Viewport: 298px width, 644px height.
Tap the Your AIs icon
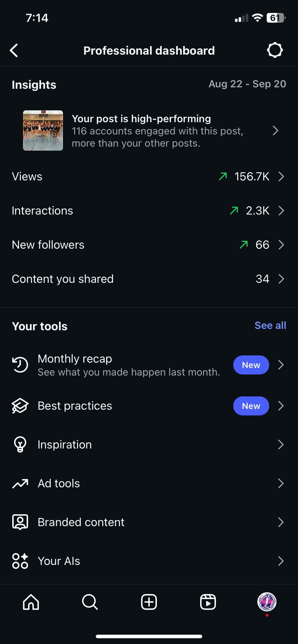pos(20,561)
